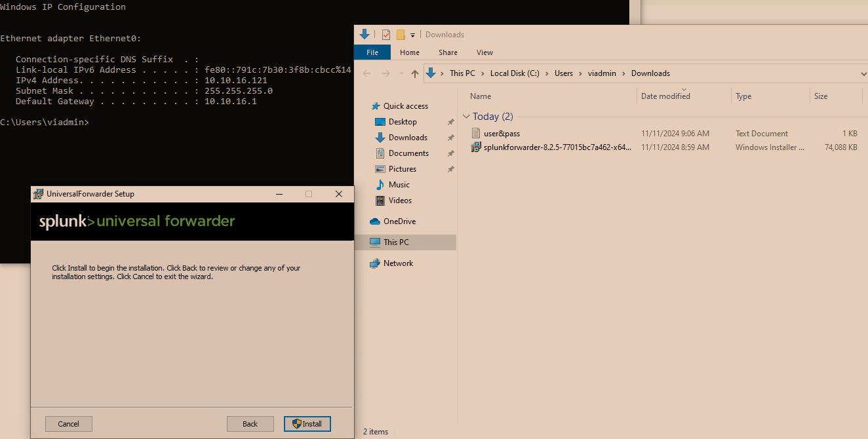Click 'viadmin' in the address breadcrumb

(602, 73)
